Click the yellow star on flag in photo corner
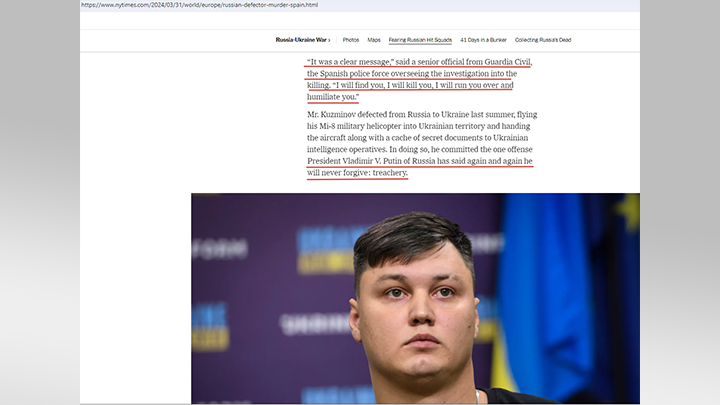 (x=630, y=210)
